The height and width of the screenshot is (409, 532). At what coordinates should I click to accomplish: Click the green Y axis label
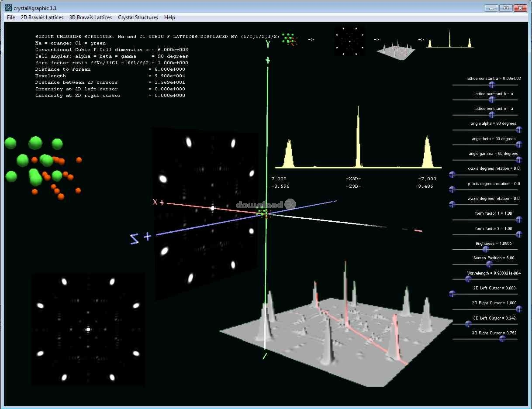[267, 44]
